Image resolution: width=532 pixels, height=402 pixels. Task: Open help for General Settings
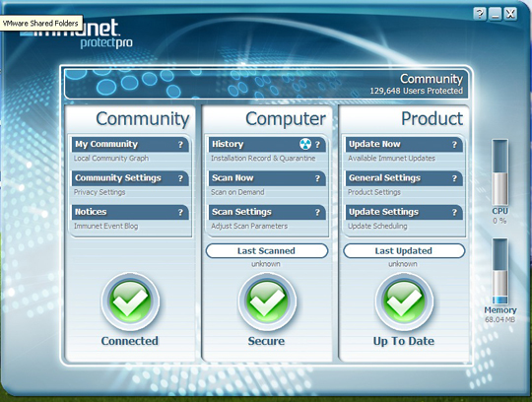(454, 178)
